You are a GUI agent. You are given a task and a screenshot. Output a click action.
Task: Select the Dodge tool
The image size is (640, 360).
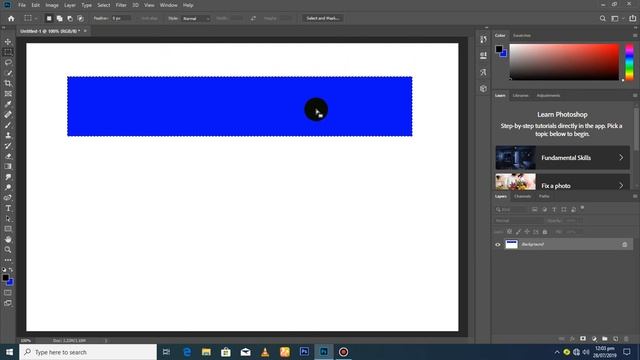tap(8, 187)
